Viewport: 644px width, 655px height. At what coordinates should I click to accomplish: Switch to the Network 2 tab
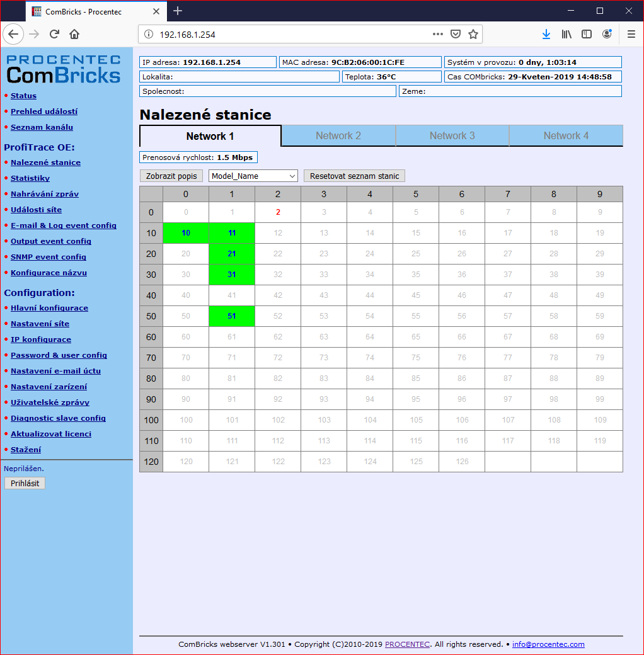(338, 136)
